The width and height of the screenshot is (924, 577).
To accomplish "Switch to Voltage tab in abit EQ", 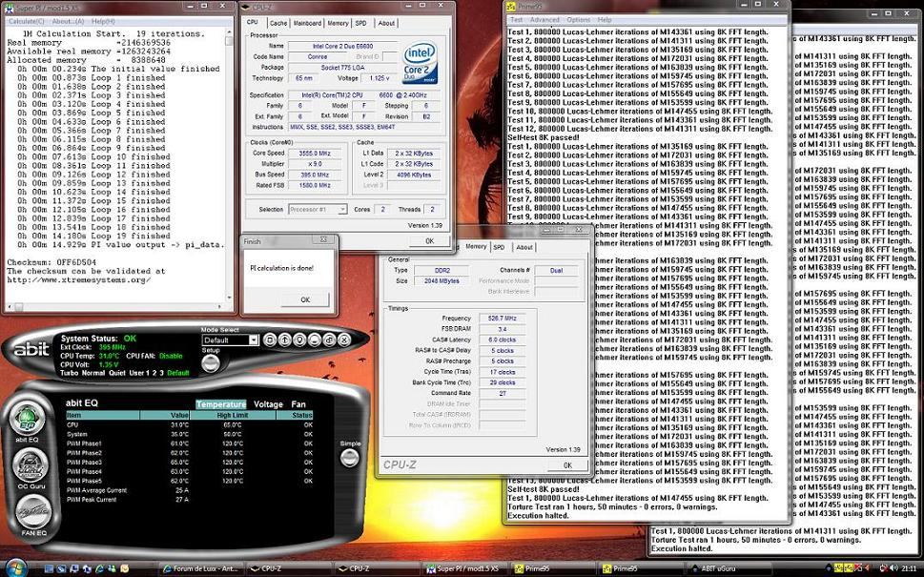I will [268, 404].
